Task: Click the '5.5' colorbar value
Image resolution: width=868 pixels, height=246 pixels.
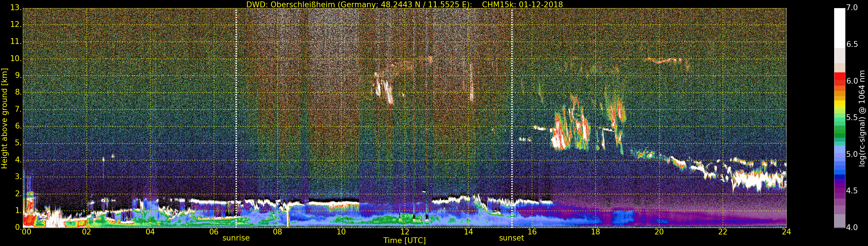Action: 852,117
